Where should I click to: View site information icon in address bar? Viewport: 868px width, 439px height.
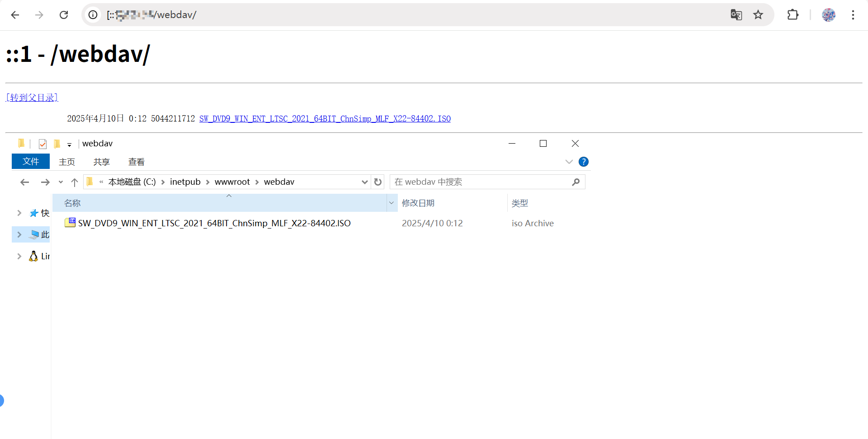point(93,15)
